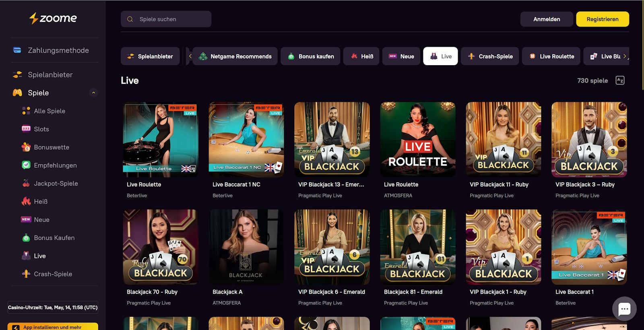The width and height of the screenshot is (644, 330).
Task: Click the A-Z sort icon
Action: [x=620, y=80]
